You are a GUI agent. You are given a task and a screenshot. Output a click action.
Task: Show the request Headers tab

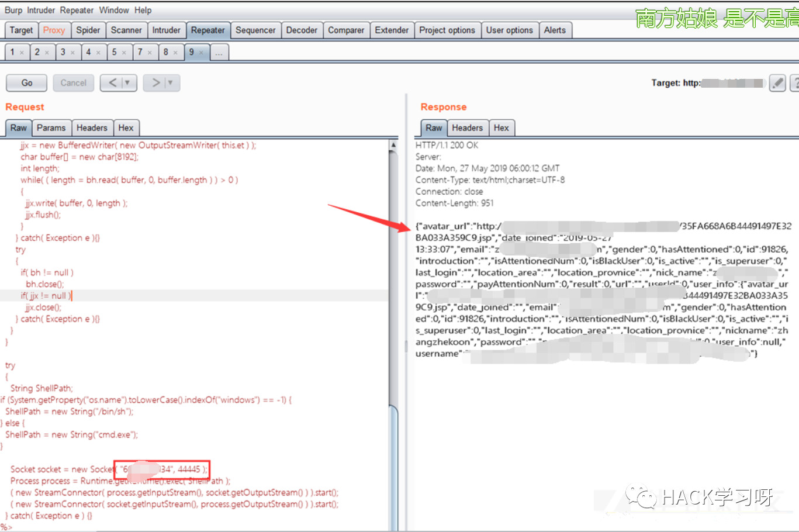click(92, 128)
